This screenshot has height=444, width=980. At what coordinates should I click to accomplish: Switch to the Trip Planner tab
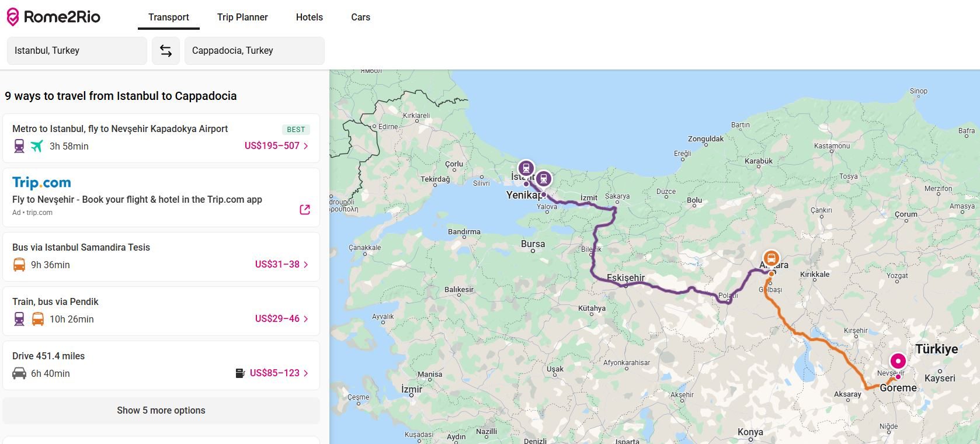242,18
